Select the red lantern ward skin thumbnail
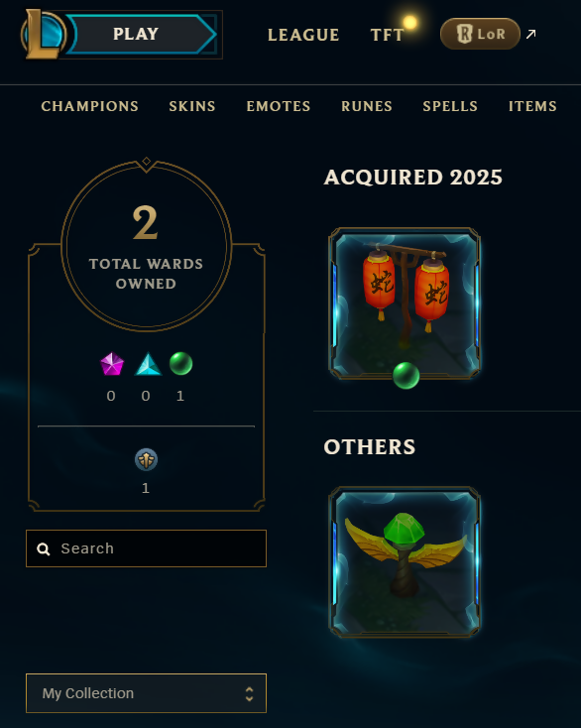Image resolution: width=581 pixels, height=728 pixels. 405,303
